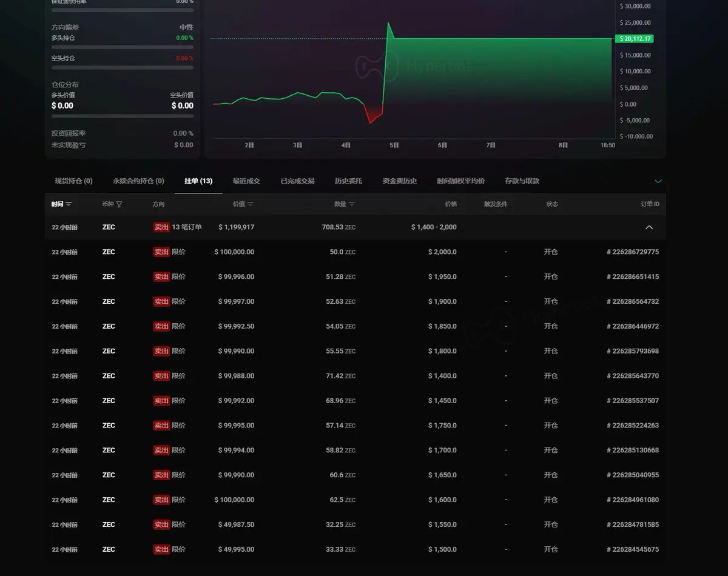Screen dimensions: 728x576
Task: Switch to the 永续合约持仓 (0) tab
Action: coord(138,181)
